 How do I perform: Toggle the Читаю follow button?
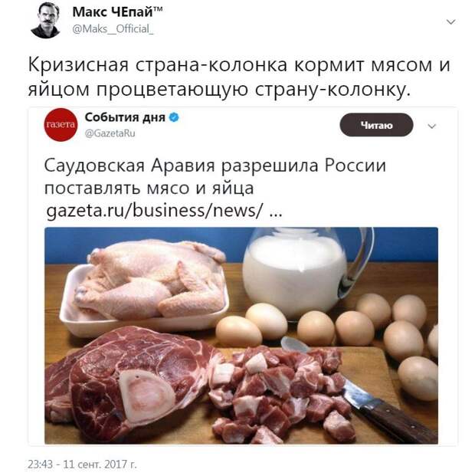(376, 125)
